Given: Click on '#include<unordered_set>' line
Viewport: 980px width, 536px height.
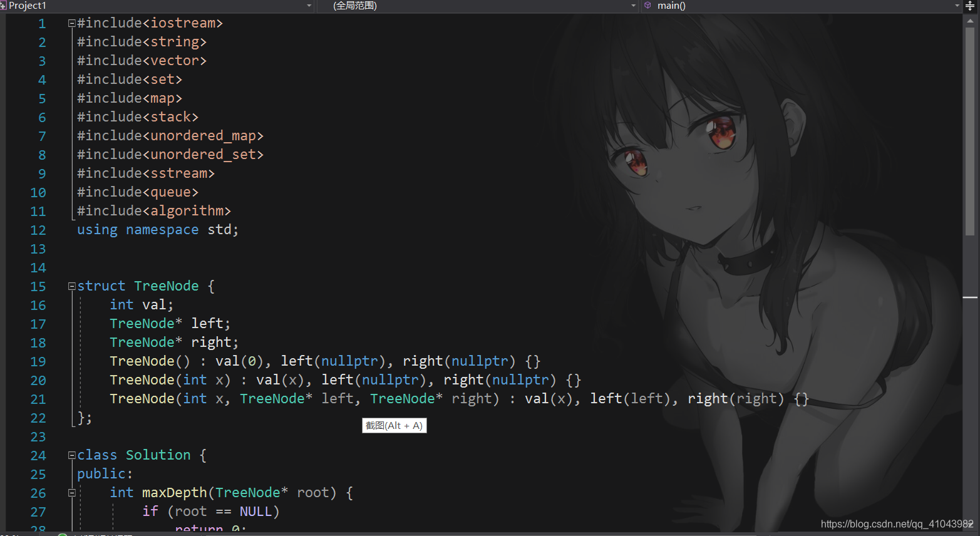Looking at the screenshot, I should click(x=170, y=155).
